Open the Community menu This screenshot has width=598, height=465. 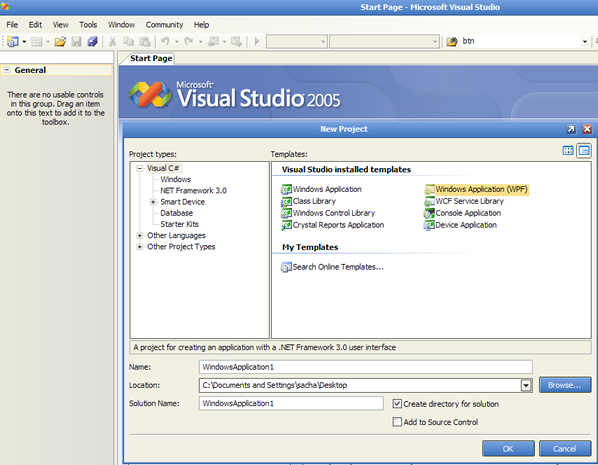coord(164,25)
